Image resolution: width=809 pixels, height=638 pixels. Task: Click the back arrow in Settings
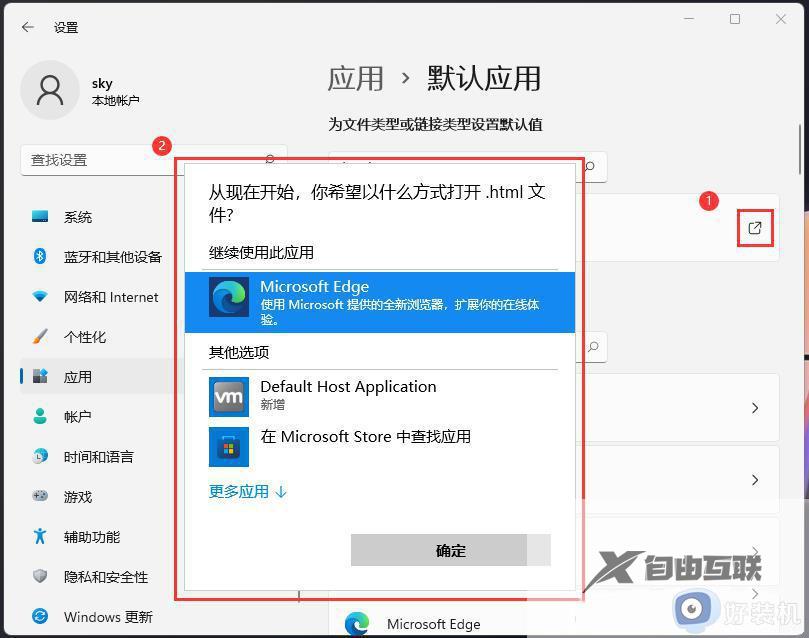tap(27, 27)
